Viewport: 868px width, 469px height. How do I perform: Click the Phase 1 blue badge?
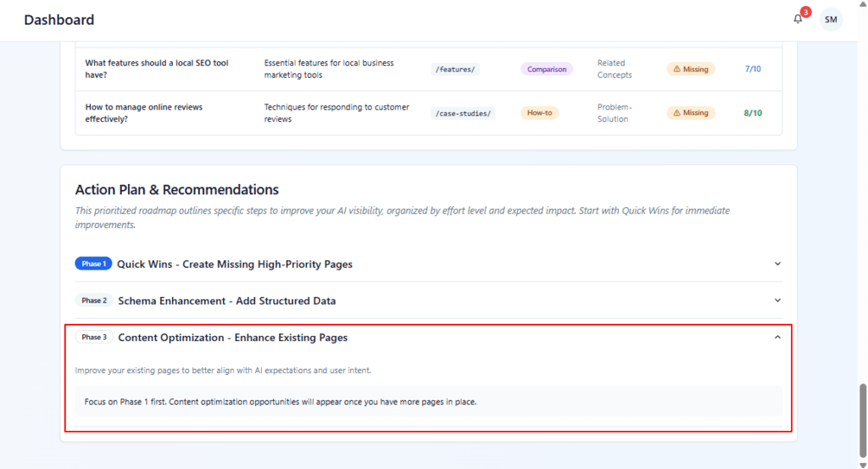(x=93, y=264)
